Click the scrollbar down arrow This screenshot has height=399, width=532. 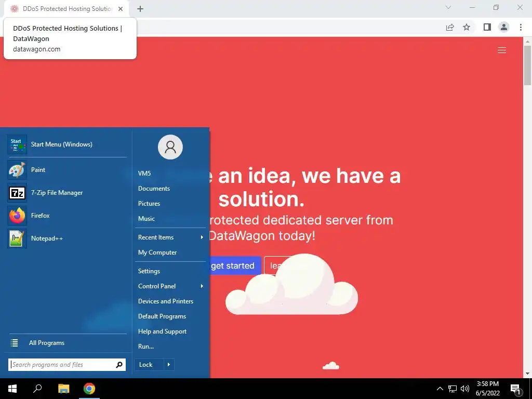pyautogui.click(x=528, y=374)
